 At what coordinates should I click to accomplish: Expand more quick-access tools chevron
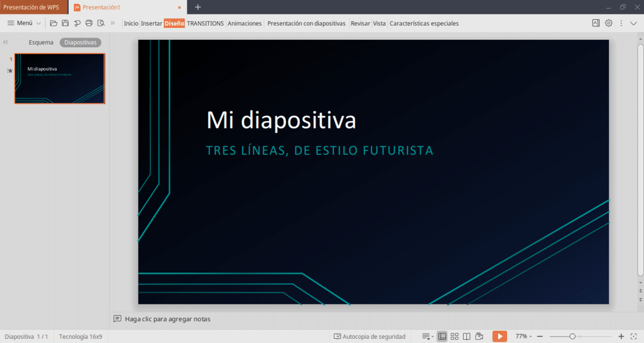113,23
